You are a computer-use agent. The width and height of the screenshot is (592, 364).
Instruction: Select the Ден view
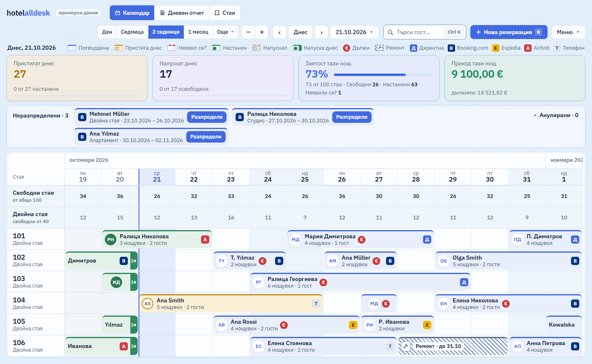tap(107, 32)
